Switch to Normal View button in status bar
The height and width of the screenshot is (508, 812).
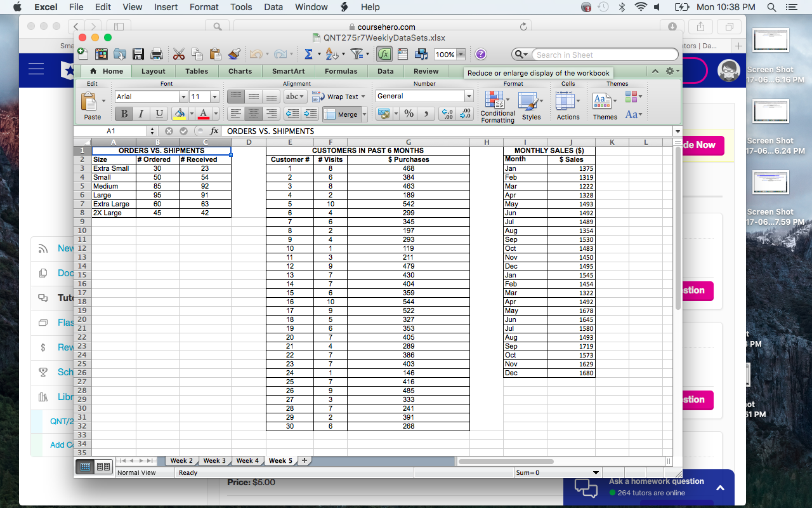pyautogui.click(x=84, y=467)
